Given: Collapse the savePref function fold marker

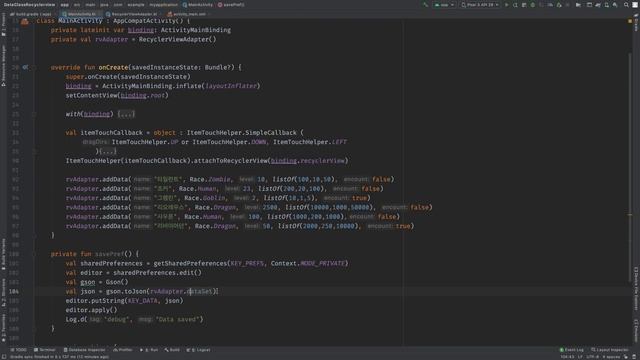Looking at the screenshot, I should point(34,254).
